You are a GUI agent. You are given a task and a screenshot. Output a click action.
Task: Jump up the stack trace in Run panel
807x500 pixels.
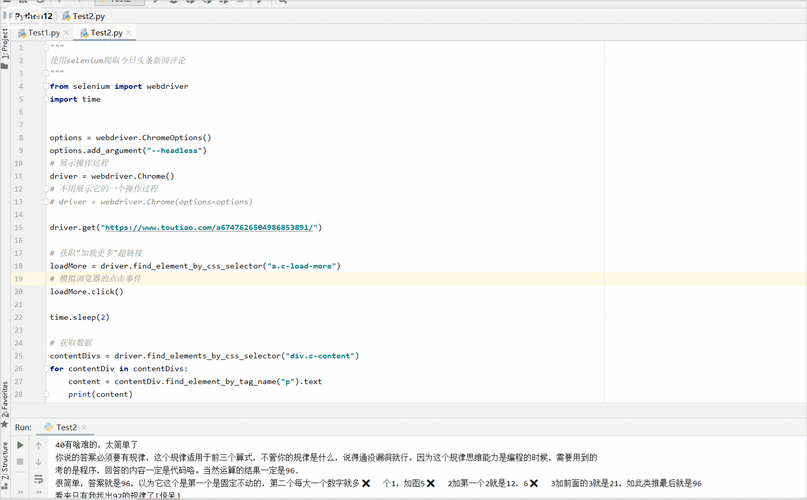pyautogui.click(x=39, y=445)
